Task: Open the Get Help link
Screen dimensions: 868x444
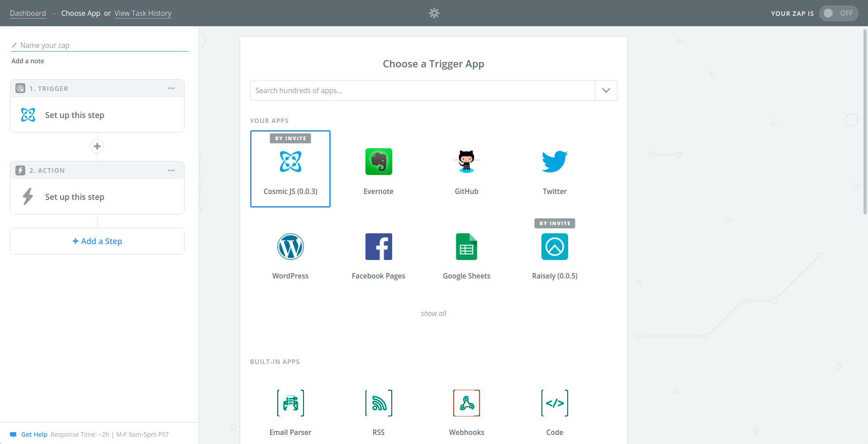Action: pos(34,435)
